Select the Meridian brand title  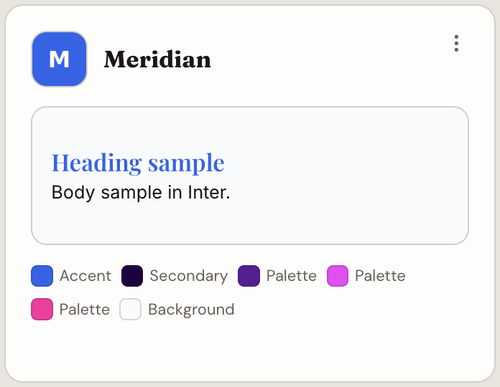[157, 60]
